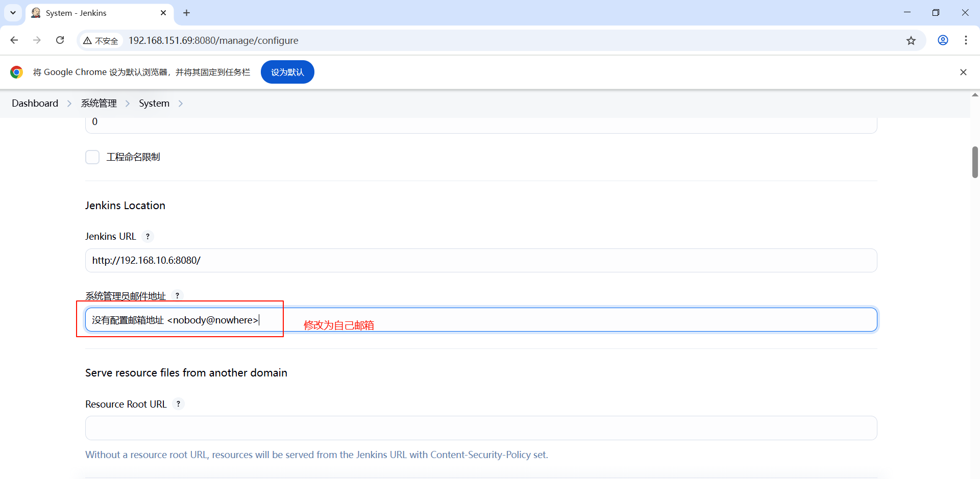Close the System - Jenkins tab
This screenshot has height=479, width=980.
pyautogui.click(x=163, y=13)
